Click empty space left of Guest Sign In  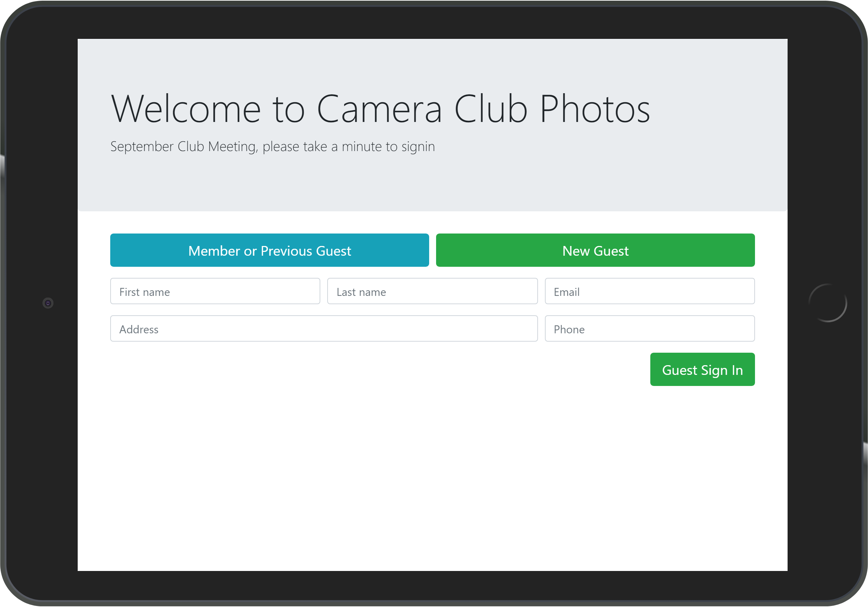click(378, 369)
